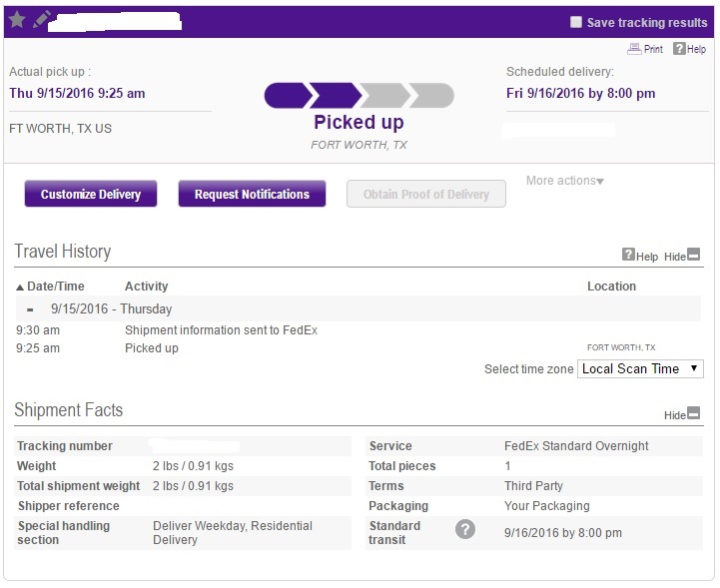Click the star favorite icon
This screenshot has width=720, height=588.
click(17, 20)
